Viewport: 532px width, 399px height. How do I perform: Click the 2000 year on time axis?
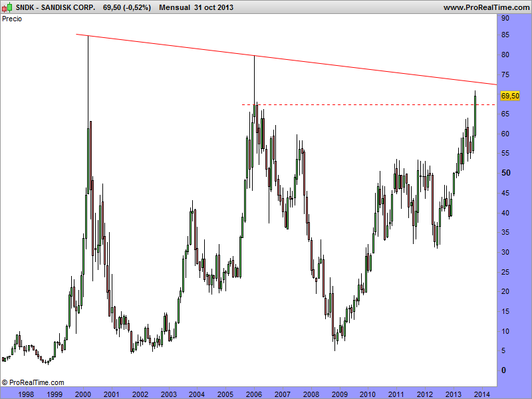coord(82,394)
